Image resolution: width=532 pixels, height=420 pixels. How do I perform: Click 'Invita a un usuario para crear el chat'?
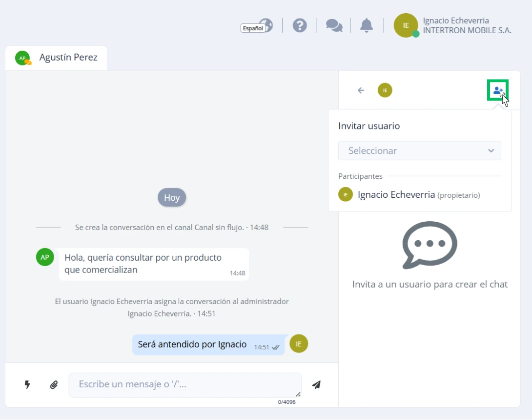pos(430,284)
